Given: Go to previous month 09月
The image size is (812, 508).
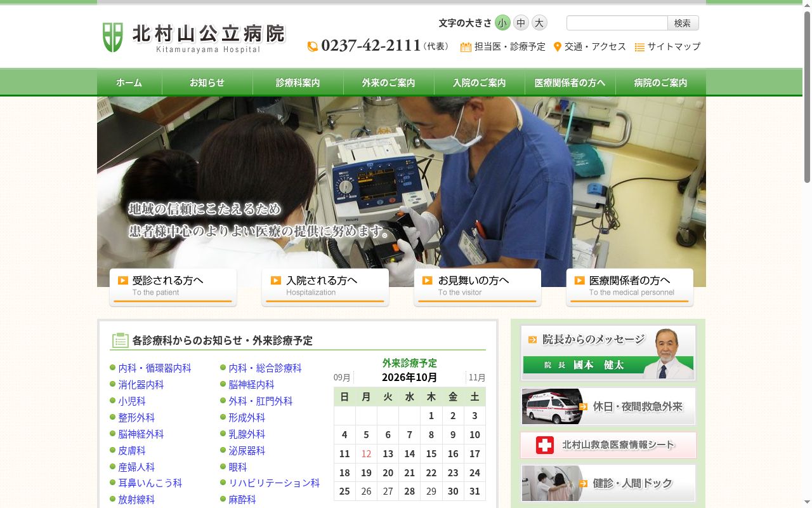Looking at the screenshot, I should point(342,378).
